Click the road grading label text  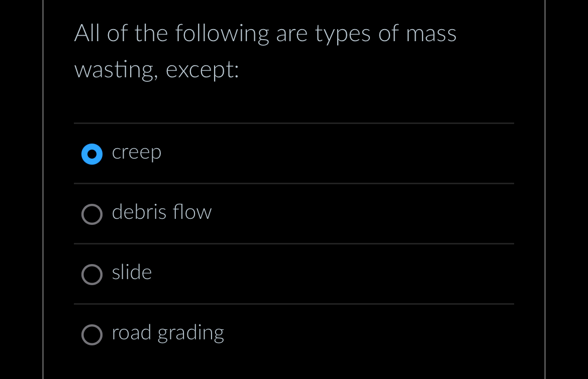point(168,333)
